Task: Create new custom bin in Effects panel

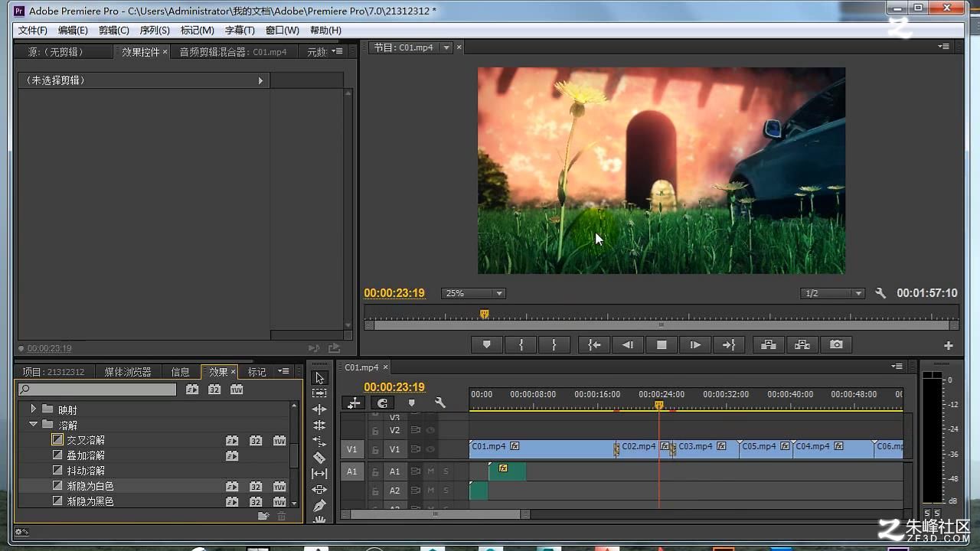Action: (x=263, y=516)
